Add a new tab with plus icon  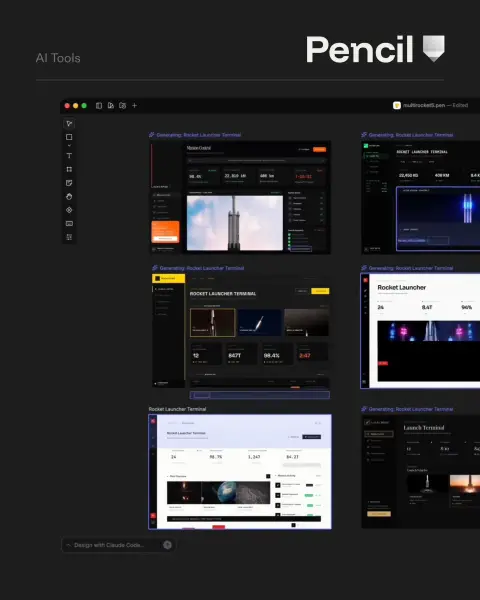pyautogui.click(x=134, y=106)
